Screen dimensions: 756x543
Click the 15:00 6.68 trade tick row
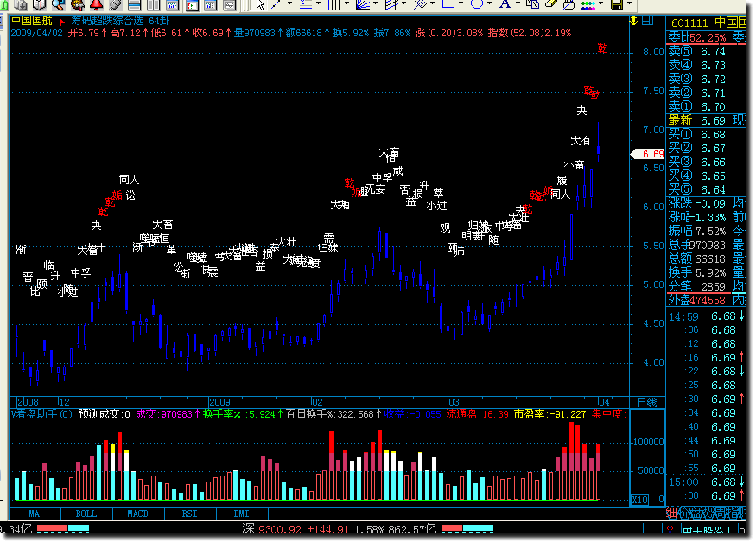click(707, 482)
